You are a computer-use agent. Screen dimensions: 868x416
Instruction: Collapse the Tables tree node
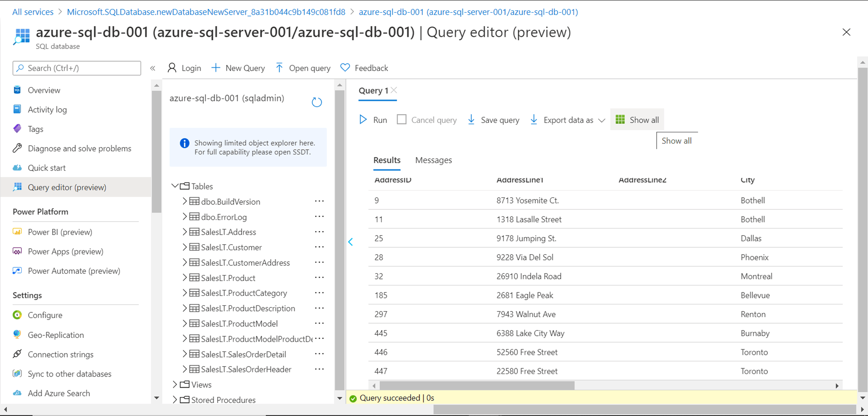pyautogui.click(x=175, y=186)
